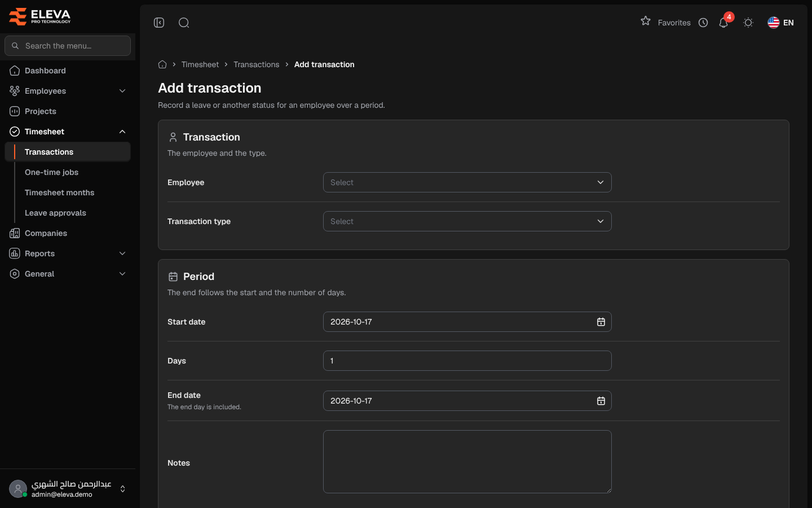This screenshot has height=508, width=812.
Task: Click the Favorites star icon
Action: [x=646, y=21]
